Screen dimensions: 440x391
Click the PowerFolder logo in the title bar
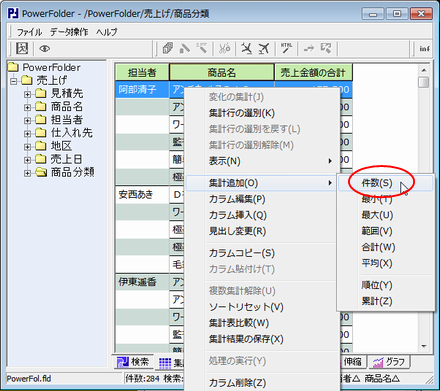[14, 13]
